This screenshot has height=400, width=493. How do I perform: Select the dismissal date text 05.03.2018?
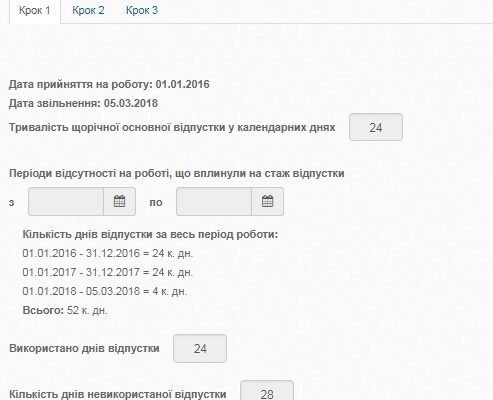click(131, 103)
